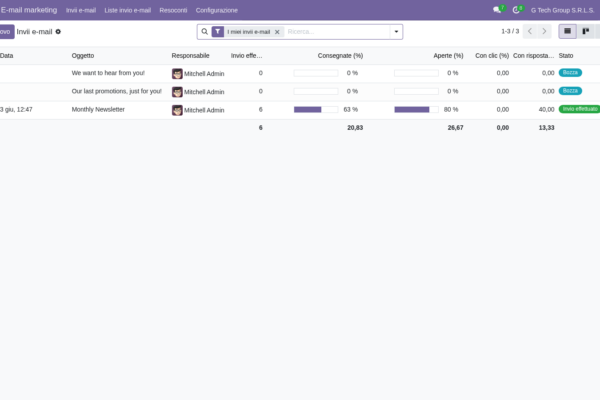This screenshot has width=600, height=400.
Task: Sort by the Invio effe... column header
Action: (x=246, y=56)
